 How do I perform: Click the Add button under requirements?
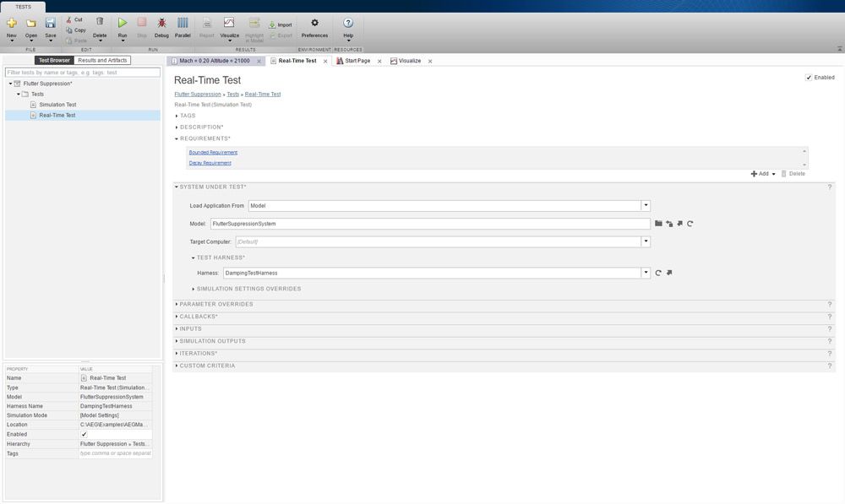point(759,173)
